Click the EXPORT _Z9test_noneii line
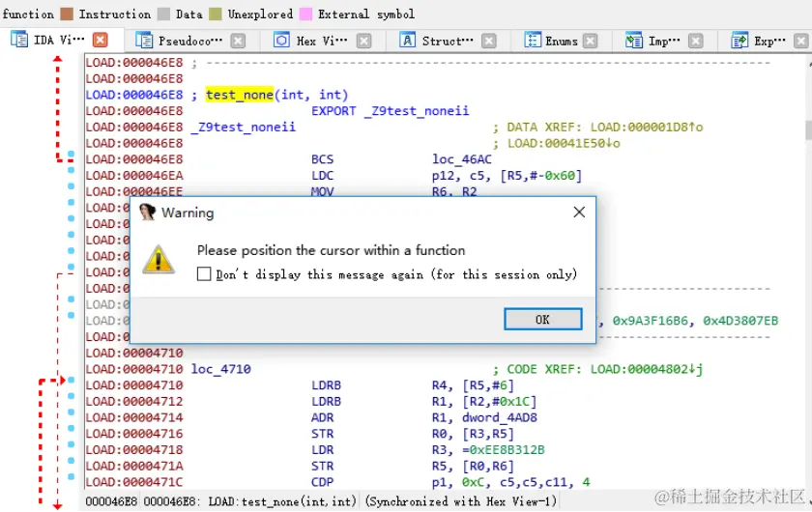This screenshot has width=812, height=512. coord(390,111)
